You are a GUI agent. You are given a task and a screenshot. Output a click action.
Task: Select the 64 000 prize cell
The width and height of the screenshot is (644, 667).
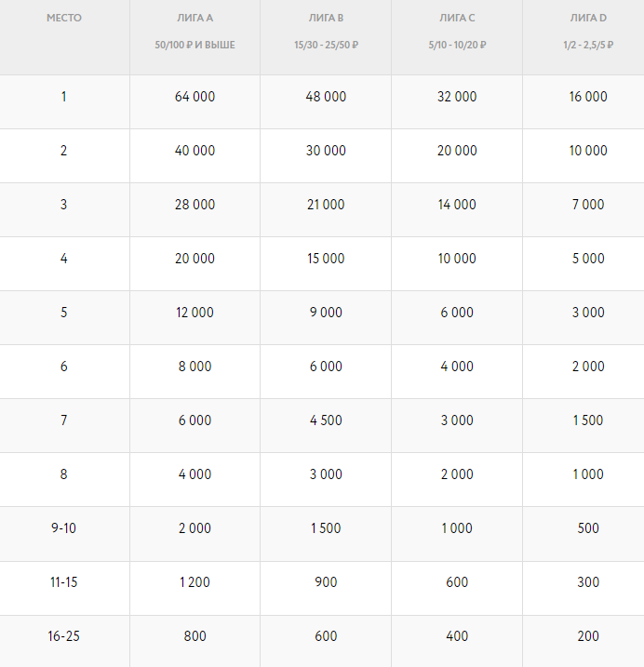coord(195,97)
